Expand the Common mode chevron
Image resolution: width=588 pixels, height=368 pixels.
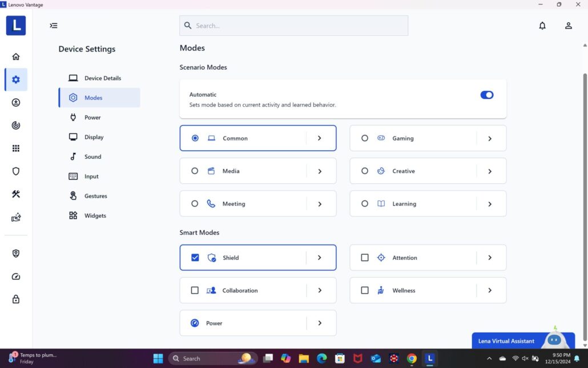point(320,138)
